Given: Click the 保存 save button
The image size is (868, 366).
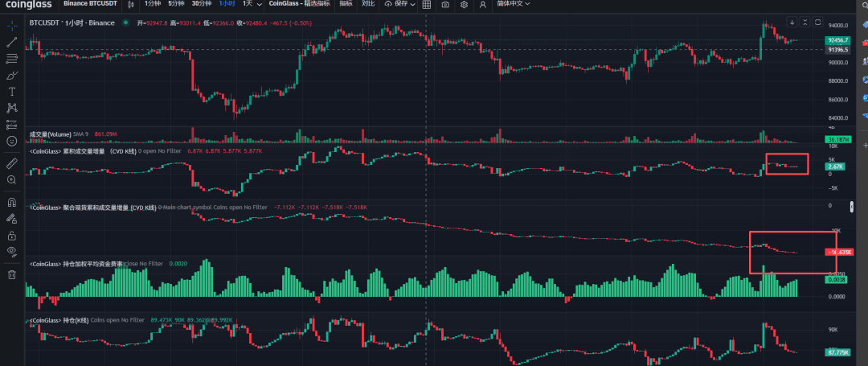Looking at the screenshot, I should pos(396,4).
